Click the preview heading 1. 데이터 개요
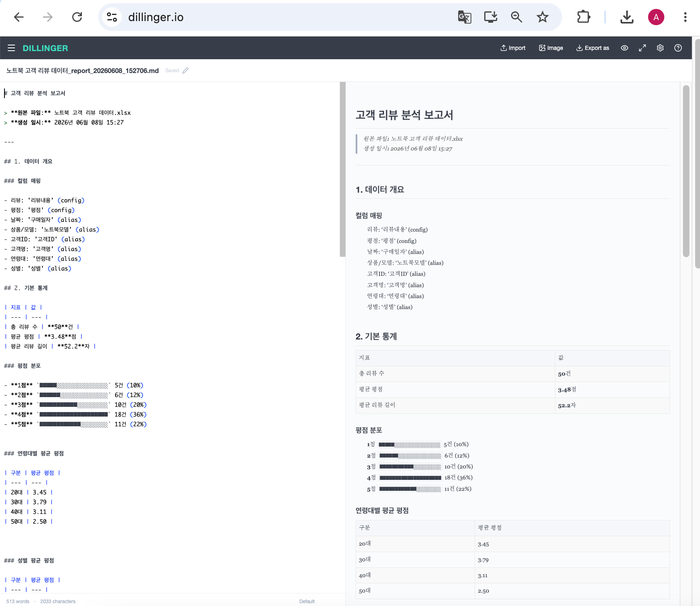 380,189
